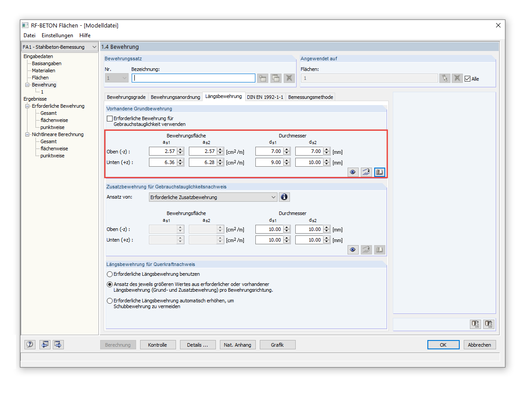The height and width of the screenshot is (399, 532).
Task: Enable Erforderliche Bewehrung für Gebrauchstauglichkeit checkbox
Action: (110, 119)
